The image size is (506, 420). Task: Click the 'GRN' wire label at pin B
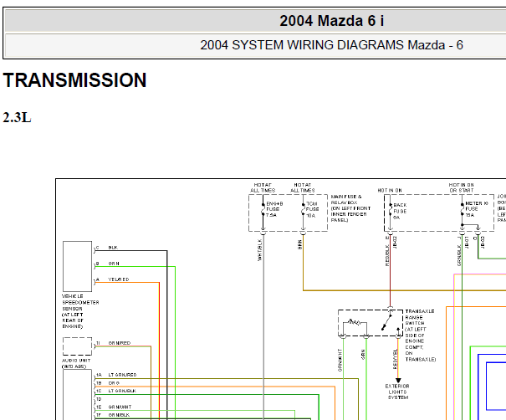point(114,264)
